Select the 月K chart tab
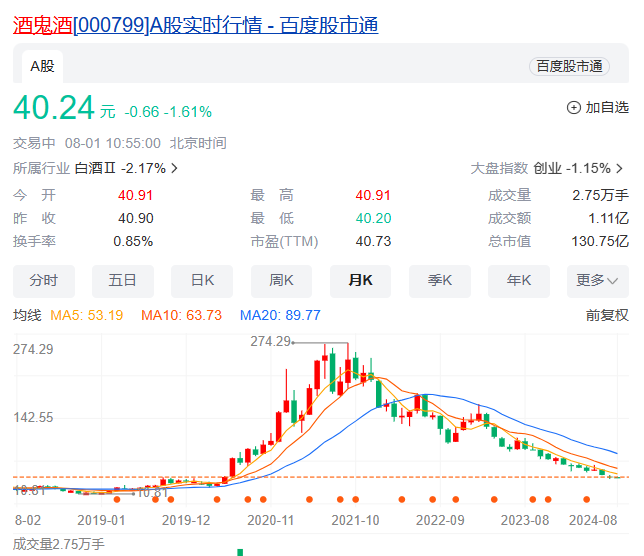 pos(361,281)
